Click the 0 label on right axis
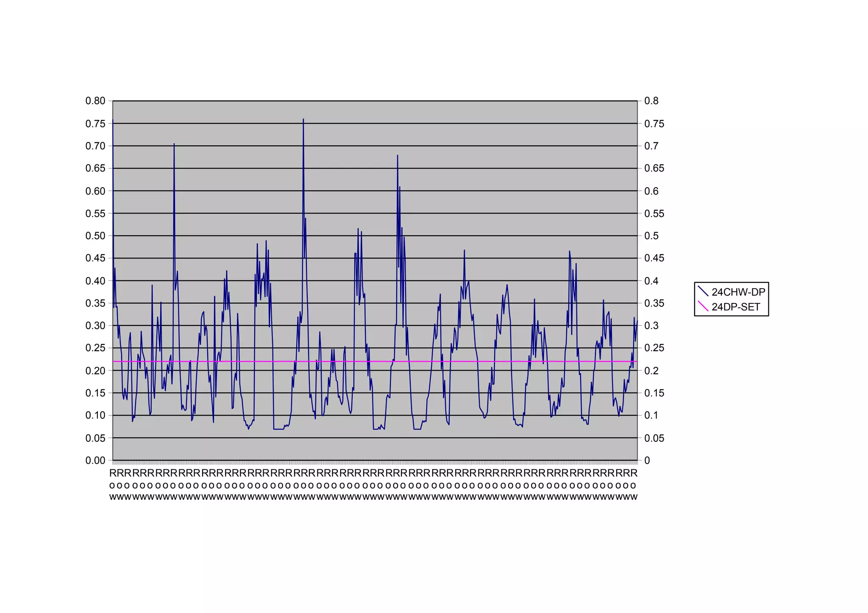The image size is (868, 613). (x=647, y=460)
